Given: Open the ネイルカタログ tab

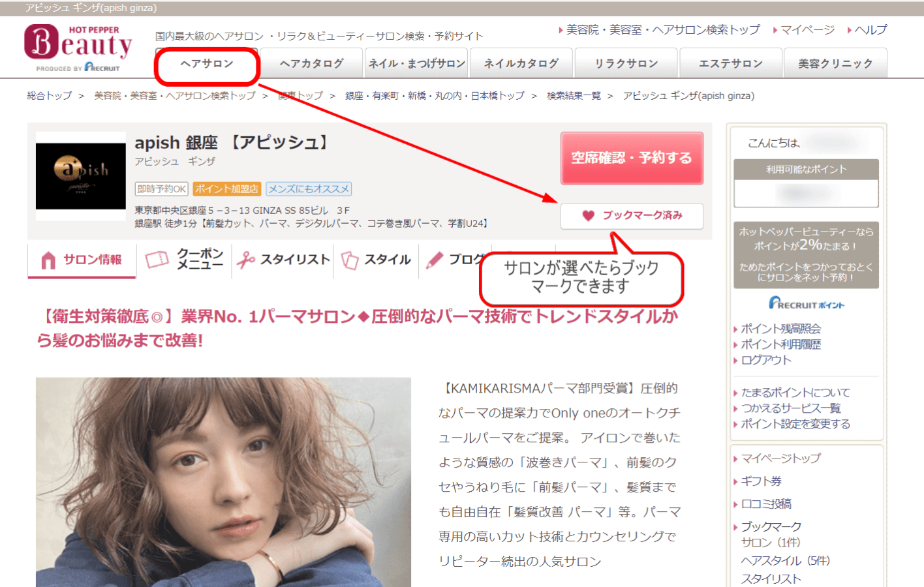Looking at the screenshot, I should pyautogui.click(x=521, y=63).
